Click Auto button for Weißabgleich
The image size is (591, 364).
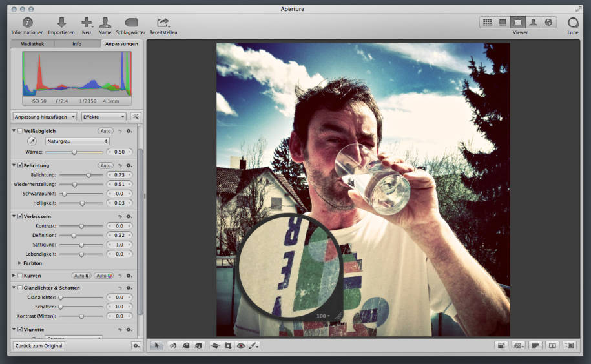click(x=105, y=131)
